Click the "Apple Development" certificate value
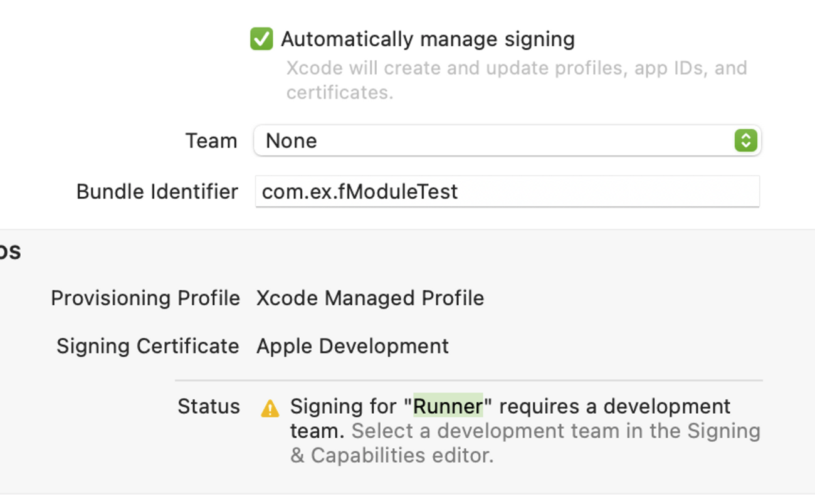 click(352, 346)
